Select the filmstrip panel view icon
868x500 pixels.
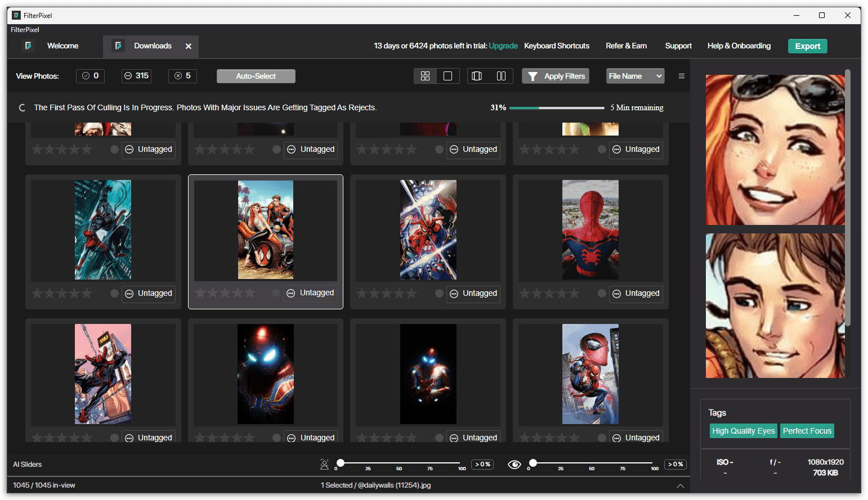coord(477,76)
